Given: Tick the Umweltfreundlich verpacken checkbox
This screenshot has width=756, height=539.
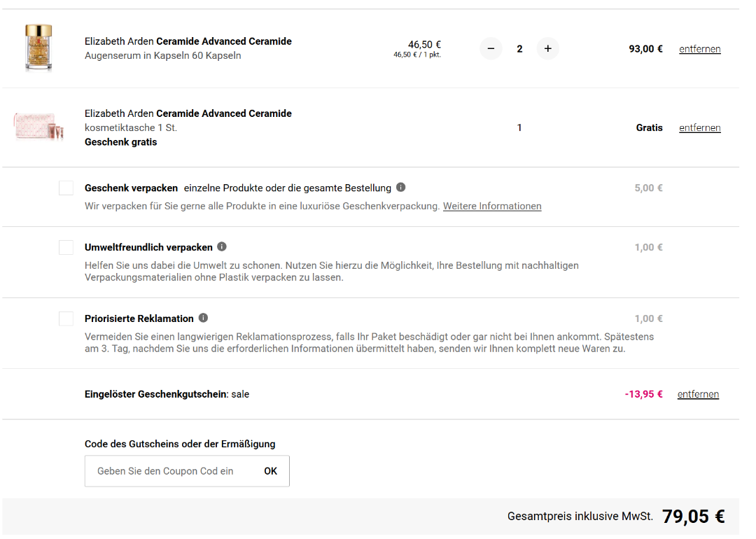Looking at the screenshot, I should point(66,247).
